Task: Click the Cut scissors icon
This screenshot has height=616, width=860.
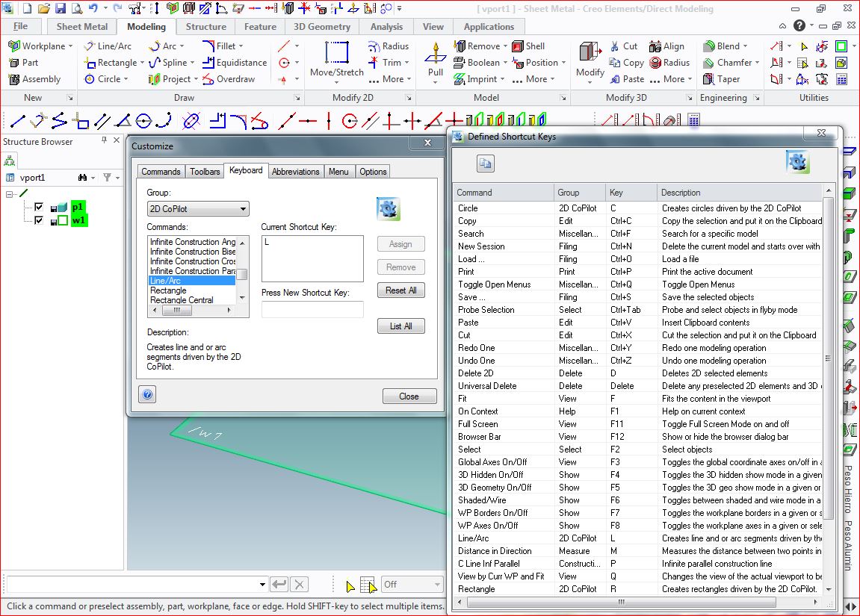Action: coord(615,46)
